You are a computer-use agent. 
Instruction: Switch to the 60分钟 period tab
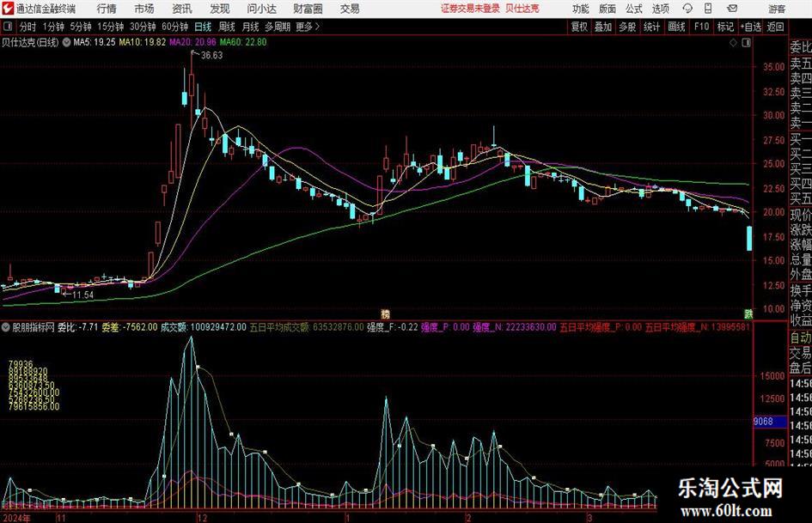(x=175, y=27)
